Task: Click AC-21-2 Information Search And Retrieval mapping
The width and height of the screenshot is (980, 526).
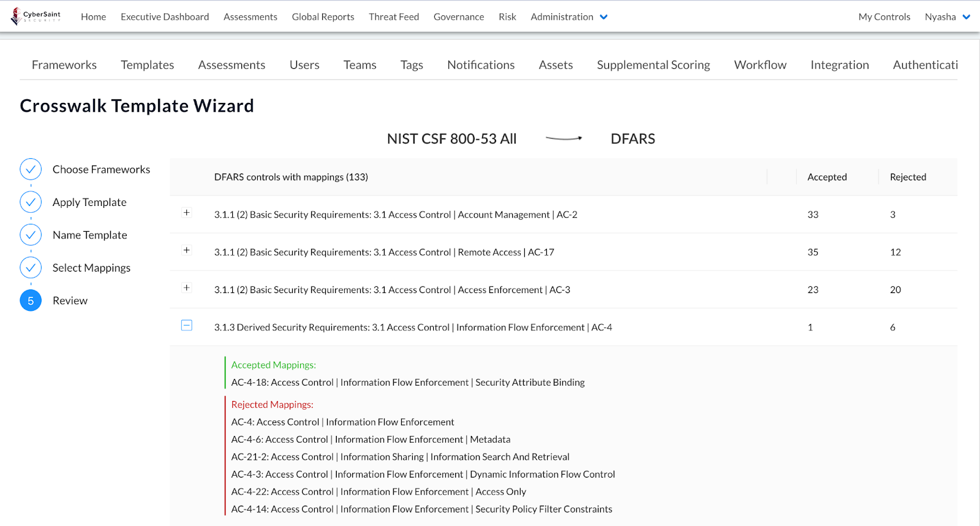Action: tap(400, 457)
